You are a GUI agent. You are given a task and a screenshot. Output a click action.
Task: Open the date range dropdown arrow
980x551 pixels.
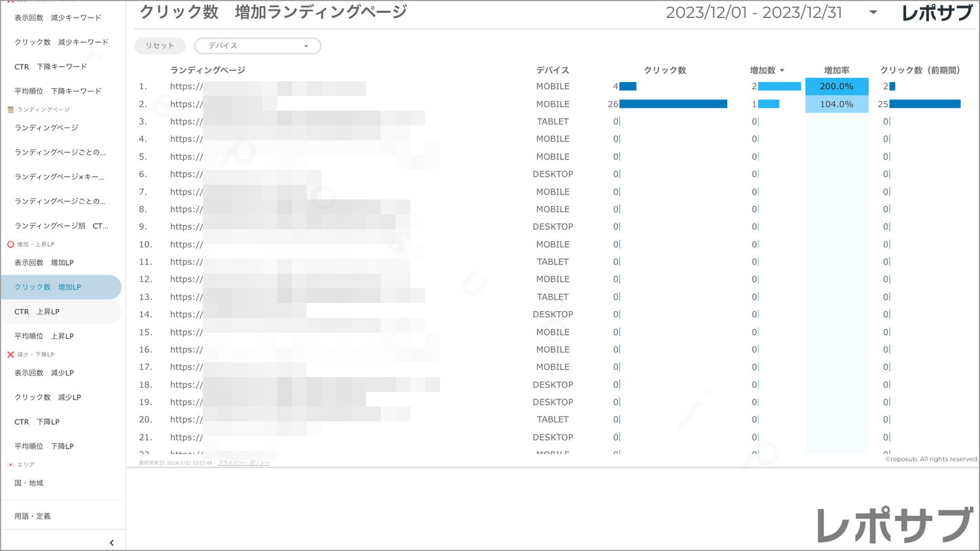(x=873, y=13)
